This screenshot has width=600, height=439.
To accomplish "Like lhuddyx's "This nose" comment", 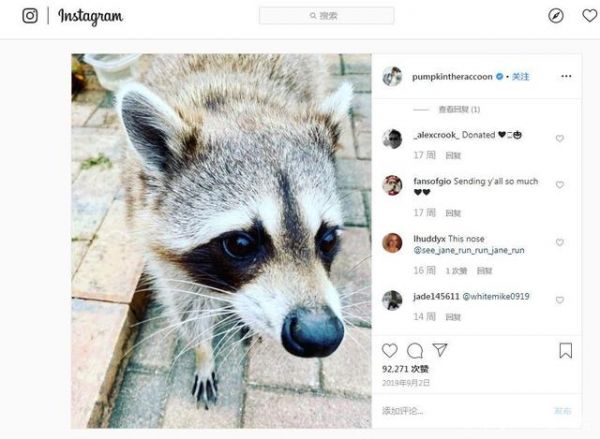I will 560,242.
